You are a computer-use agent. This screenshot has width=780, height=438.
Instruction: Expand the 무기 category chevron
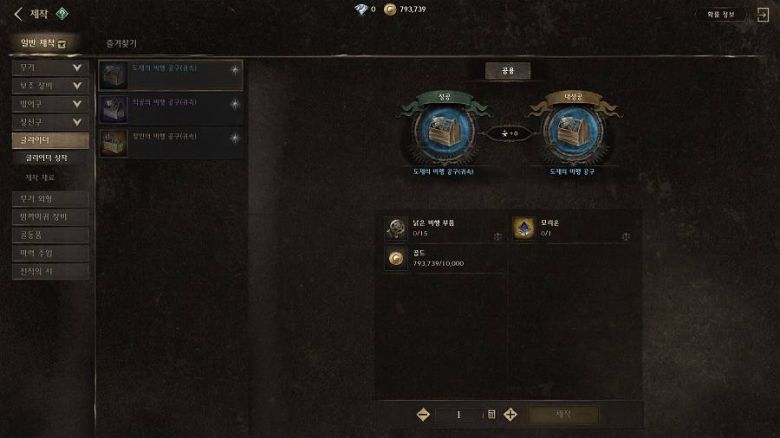[x=77, y=67]
